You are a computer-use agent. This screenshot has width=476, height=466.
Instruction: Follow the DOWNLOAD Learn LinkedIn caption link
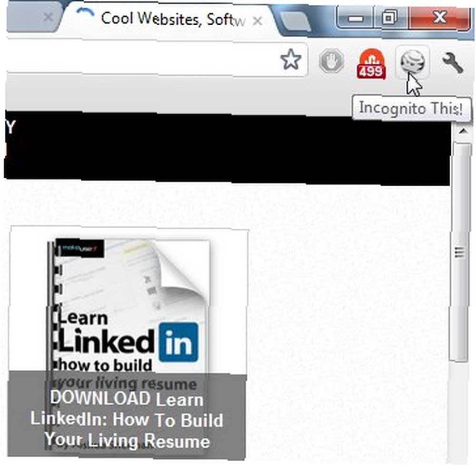[127, 419]
